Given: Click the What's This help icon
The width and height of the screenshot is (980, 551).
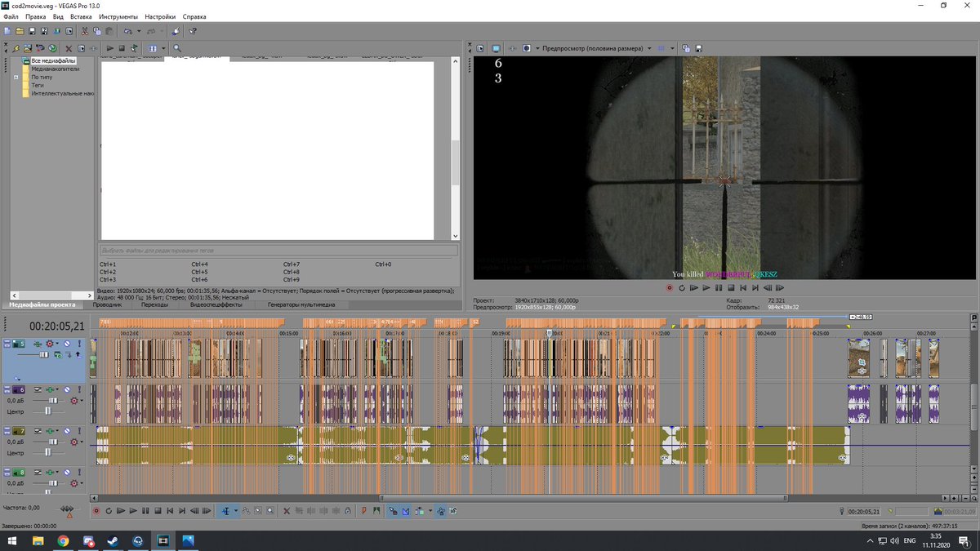Looking at the screenshot, I should pos(193,31).
